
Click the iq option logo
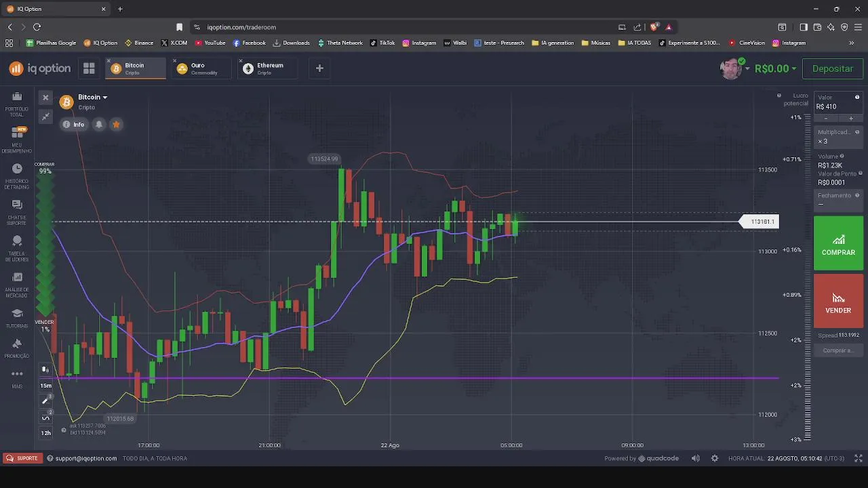[x=40, y=68]
